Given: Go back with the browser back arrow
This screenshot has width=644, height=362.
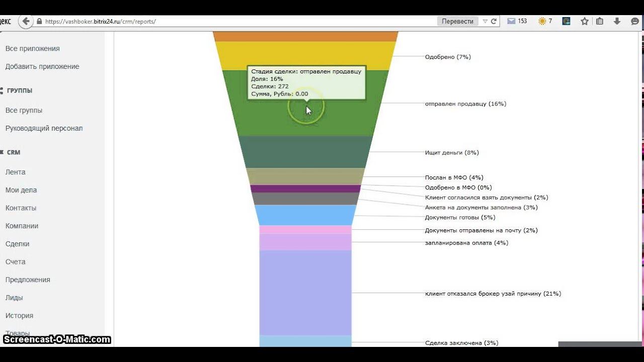Looking at the screenshot, I should [26, 21].
